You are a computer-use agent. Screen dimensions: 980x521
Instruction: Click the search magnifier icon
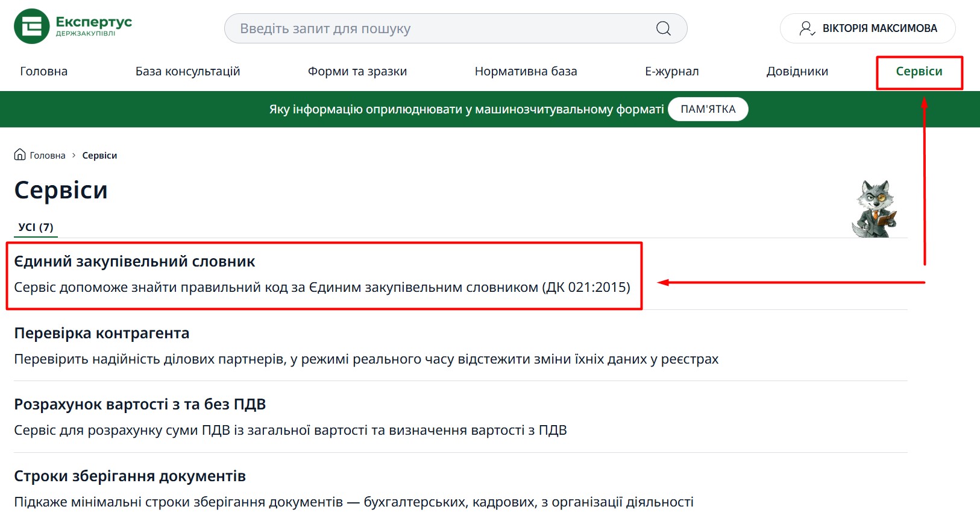tap(663, 28)
